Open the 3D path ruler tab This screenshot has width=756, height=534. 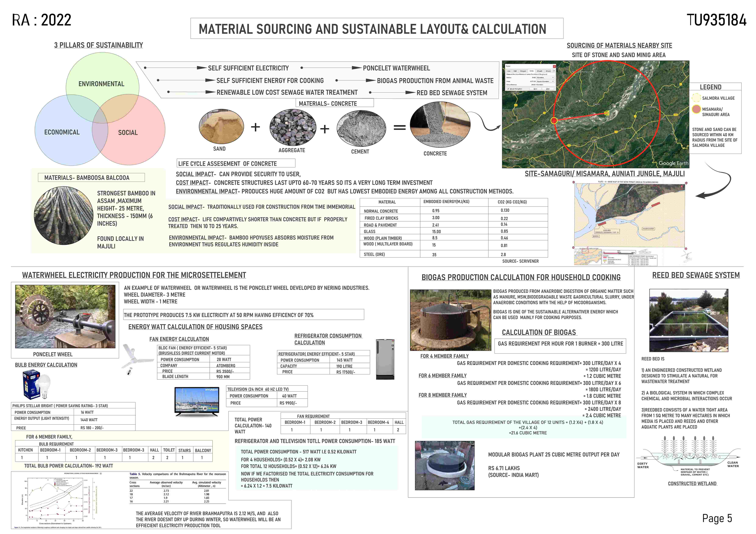(540, 71)
